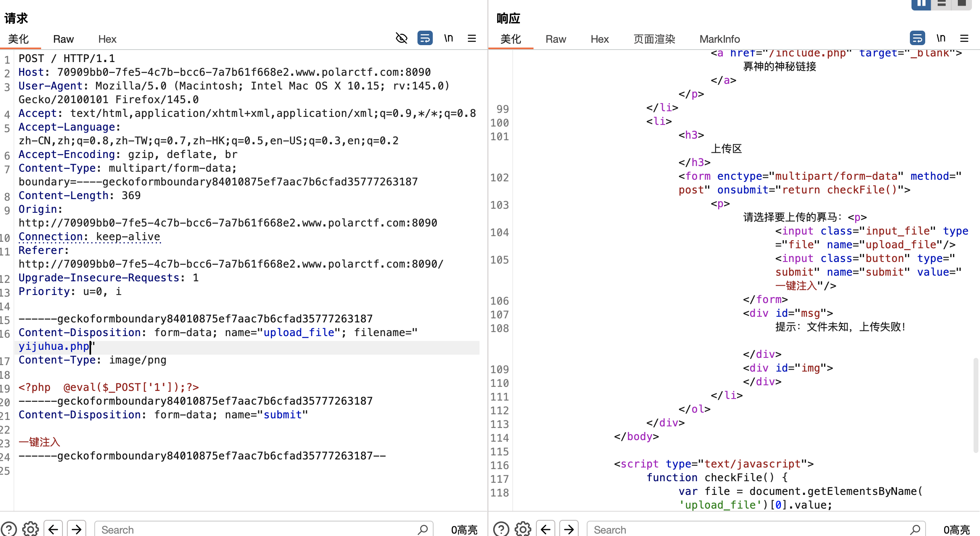Open request panel hamburger options menu

pyautogui.click(x=472, y=38)
